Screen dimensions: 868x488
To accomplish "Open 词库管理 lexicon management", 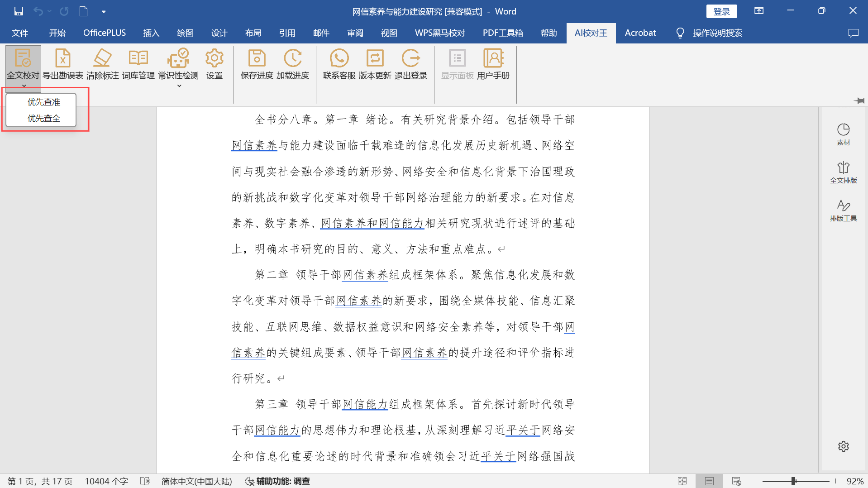I will click(x=138, y=64).
